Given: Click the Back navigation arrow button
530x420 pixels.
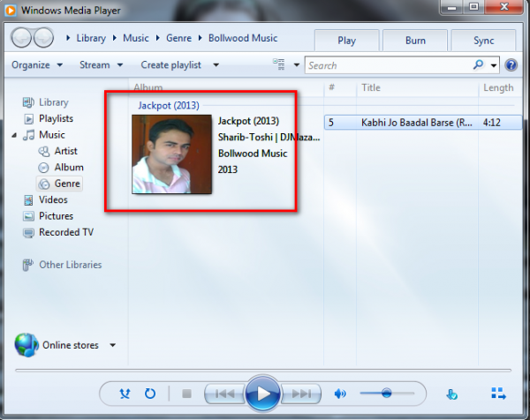Looking at the screenshot, I should (x=21, y=37).
